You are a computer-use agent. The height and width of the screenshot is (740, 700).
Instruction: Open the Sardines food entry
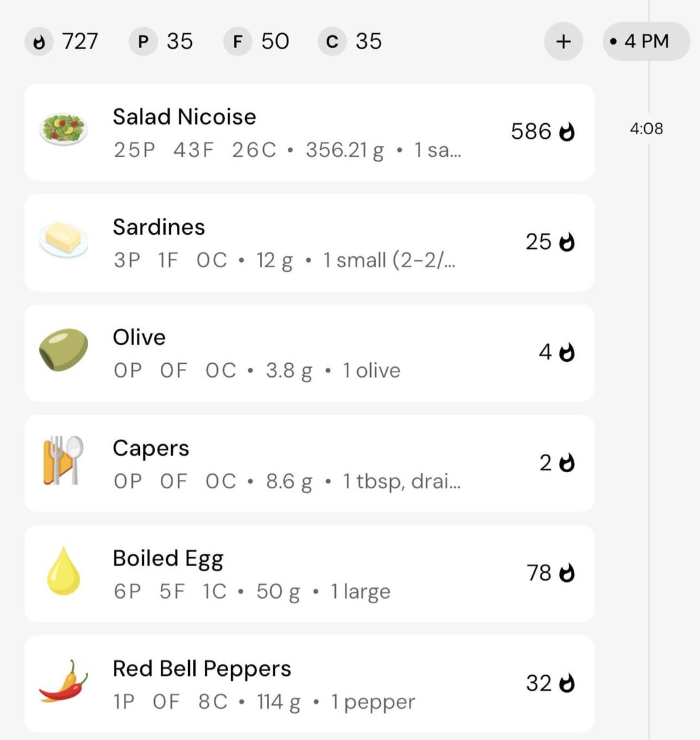[159, 227]
